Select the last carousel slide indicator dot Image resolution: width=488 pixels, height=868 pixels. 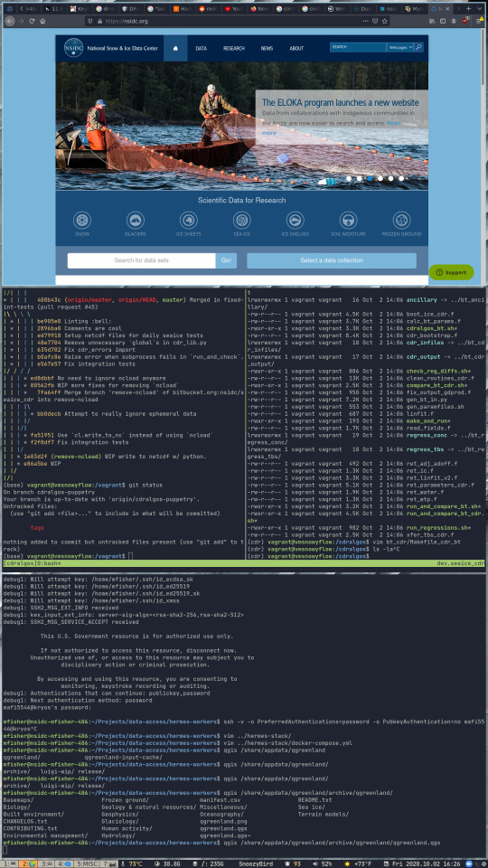[401, 178]
